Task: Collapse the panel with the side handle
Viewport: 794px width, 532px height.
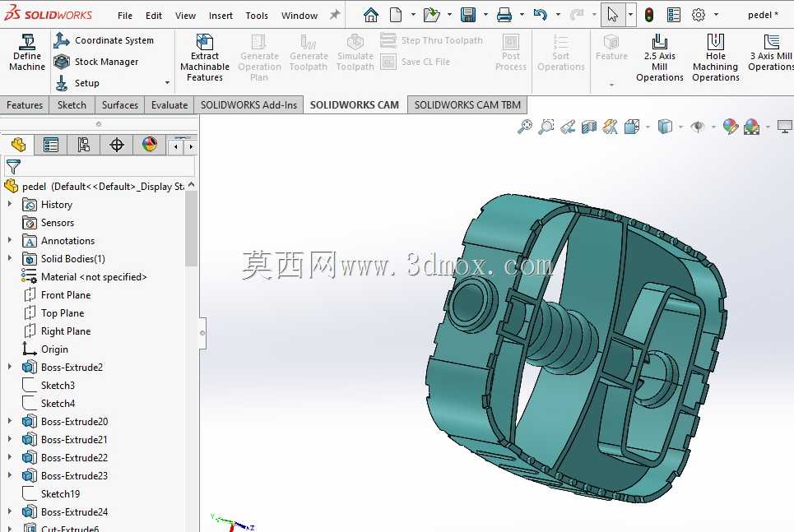Action: pos(202,333)
